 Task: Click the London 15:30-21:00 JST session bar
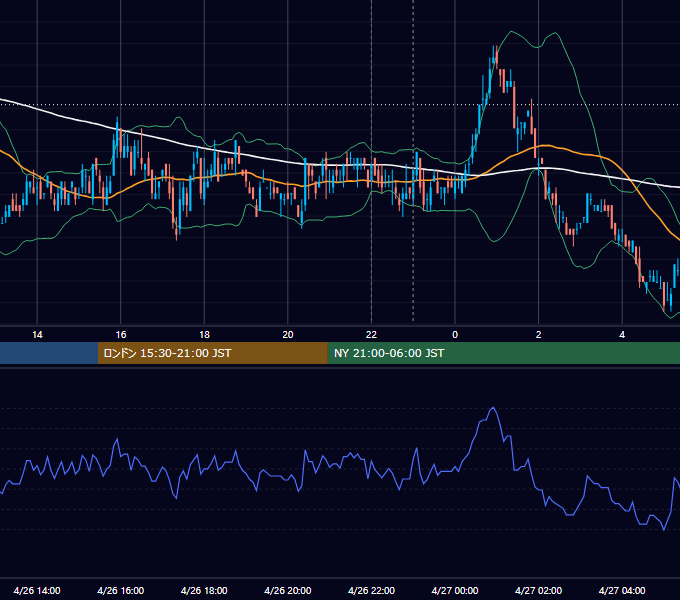pos(212,353)
